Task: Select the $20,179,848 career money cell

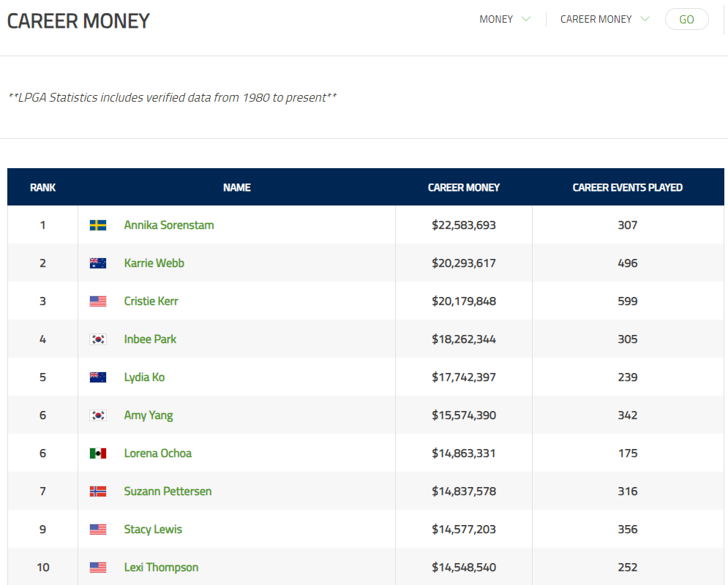Action: point(464,301)
